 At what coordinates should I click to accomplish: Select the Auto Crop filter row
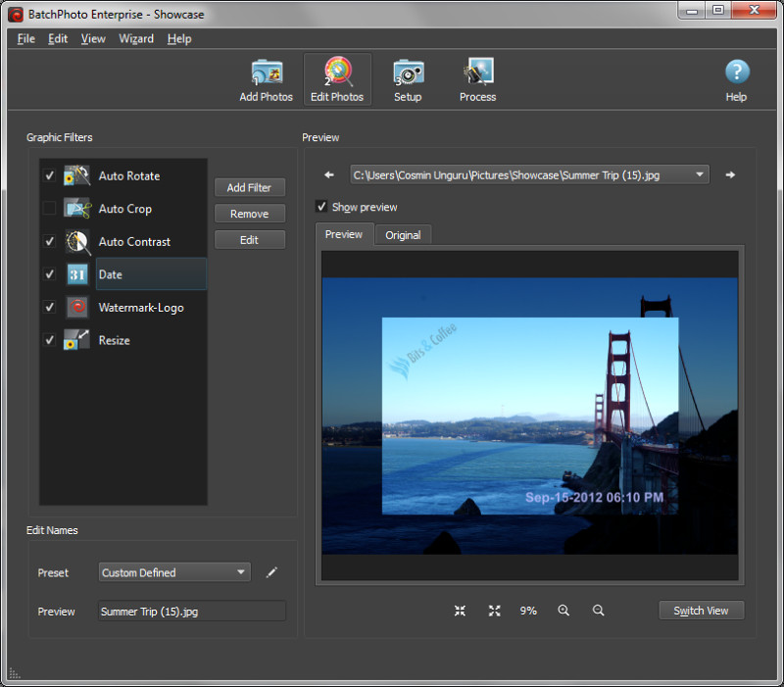123,209
